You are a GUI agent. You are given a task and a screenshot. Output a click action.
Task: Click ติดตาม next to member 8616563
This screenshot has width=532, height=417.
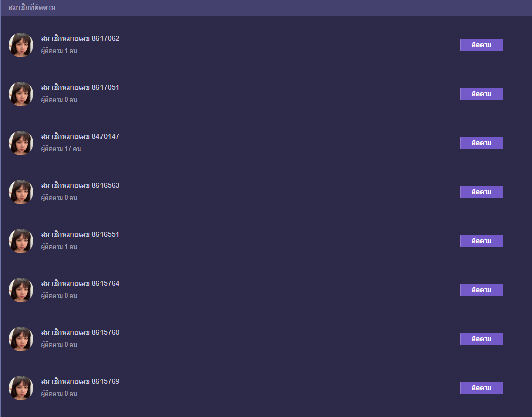click(x=482, y=192)
